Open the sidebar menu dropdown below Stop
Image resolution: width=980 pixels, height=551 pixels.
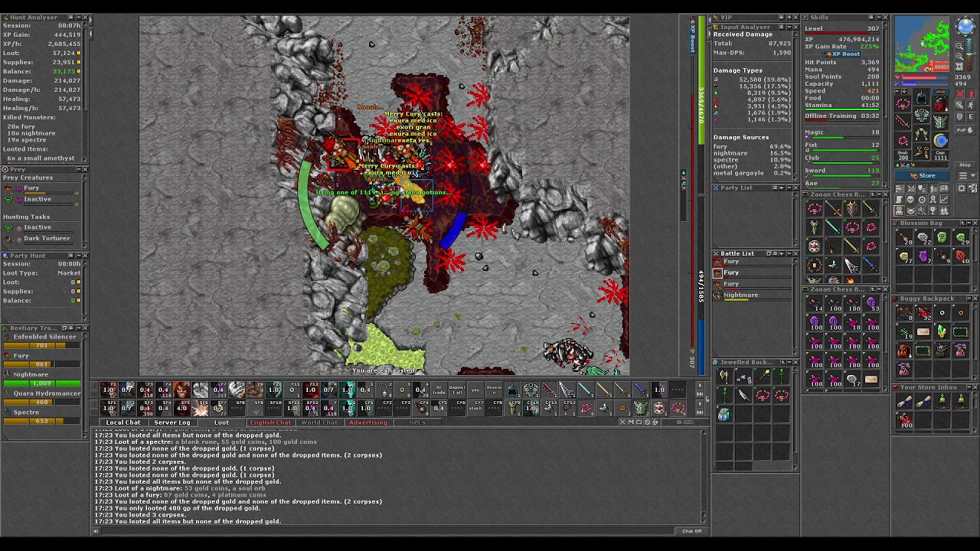(965, 175)
